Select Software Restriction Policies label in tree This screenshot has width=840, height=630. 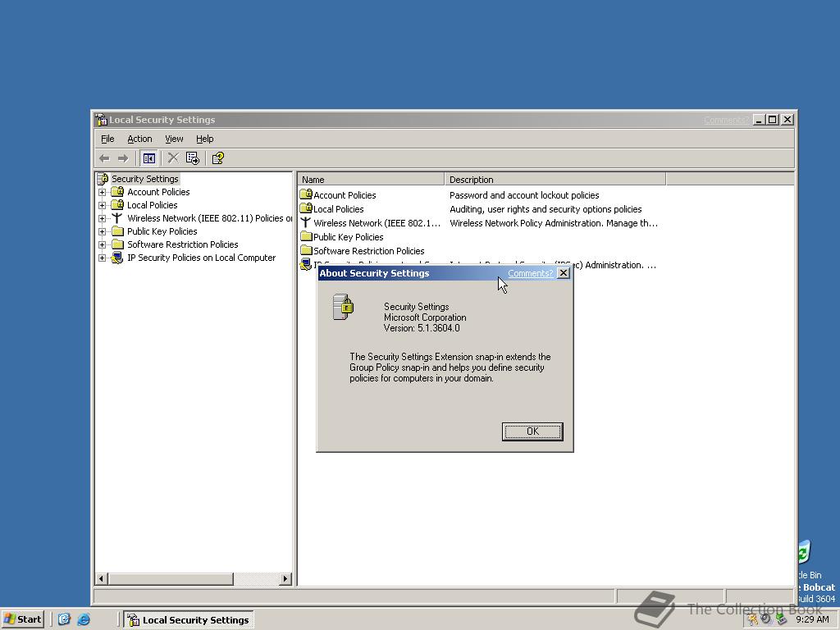pos(183,244)
